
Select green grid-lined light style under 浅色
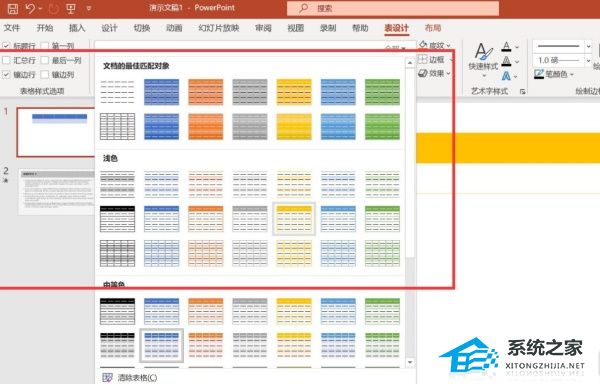pos(382,253)
